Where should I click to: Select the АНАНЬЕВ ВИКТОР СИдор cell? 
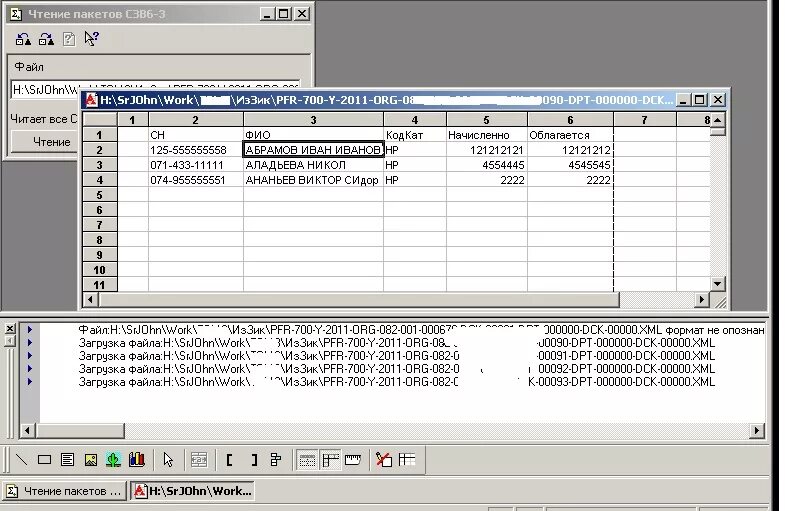click(313, 180)
